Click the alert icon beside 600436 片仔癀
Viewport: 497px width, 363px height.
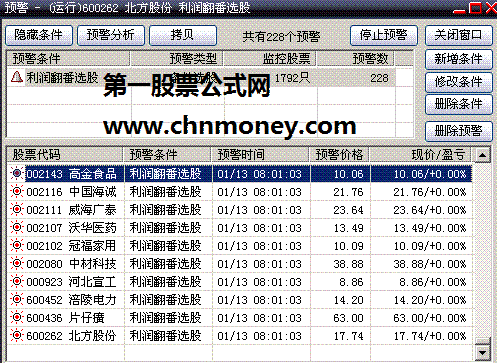tap(17, 317)
